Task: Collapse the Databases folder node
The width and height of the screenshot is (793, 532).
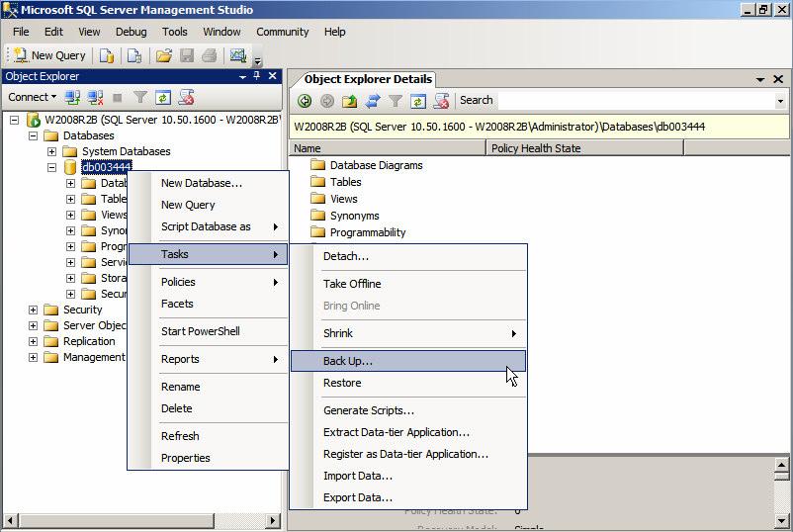Action: (x=33, y=135)
